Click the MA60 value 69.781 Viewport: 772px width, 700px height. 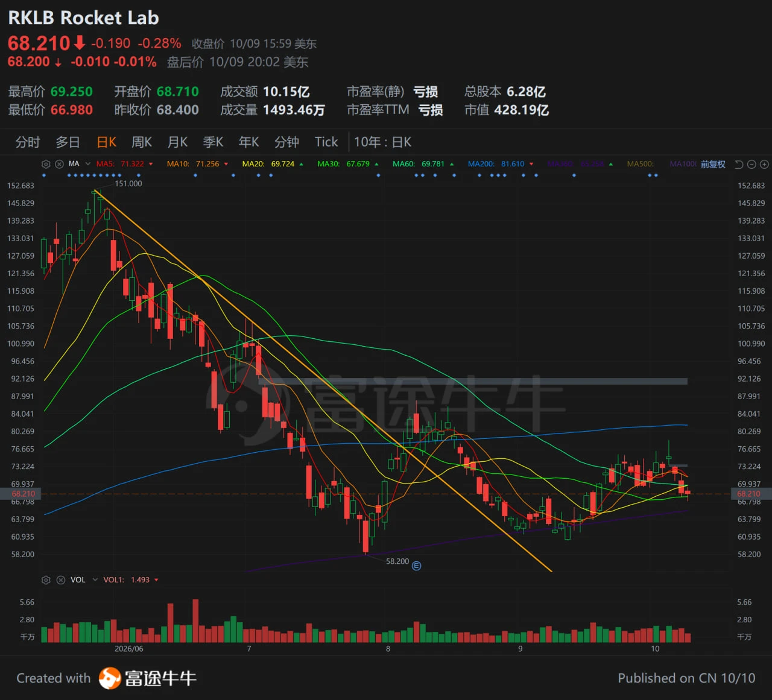[433, 164]
